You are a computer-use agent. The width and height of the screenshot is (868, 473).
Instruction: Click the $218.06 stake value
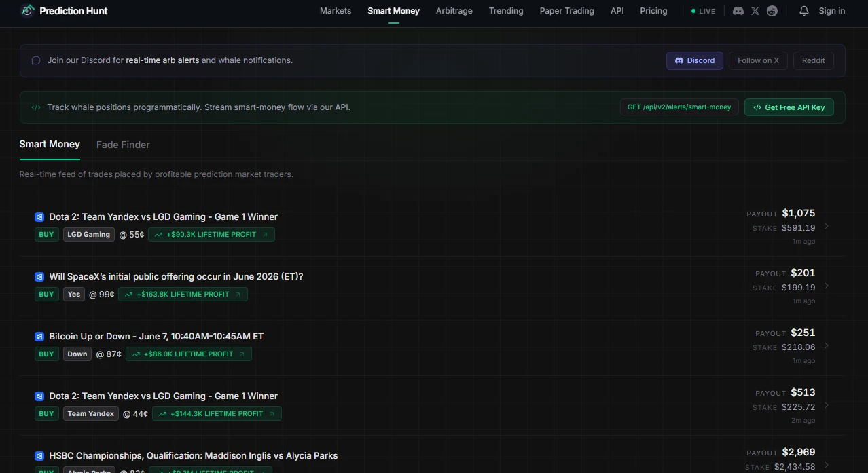point(799,347)
